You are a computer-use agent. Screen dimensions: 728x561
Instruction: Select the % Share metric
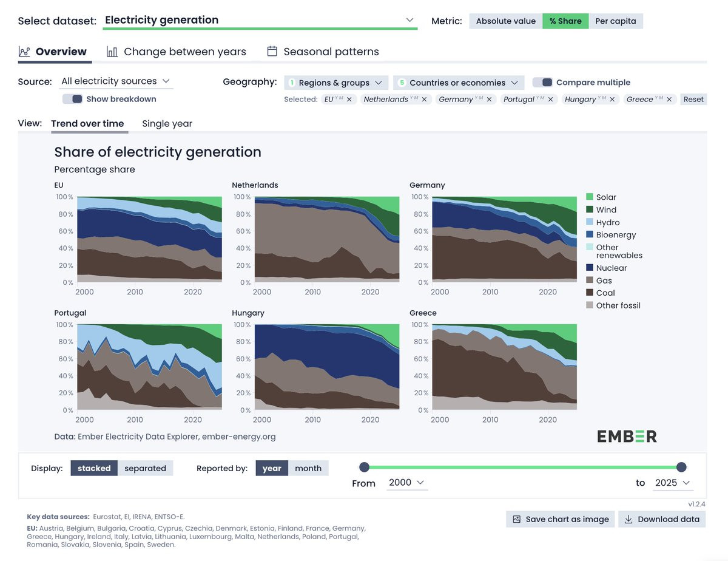pos(565,21)
